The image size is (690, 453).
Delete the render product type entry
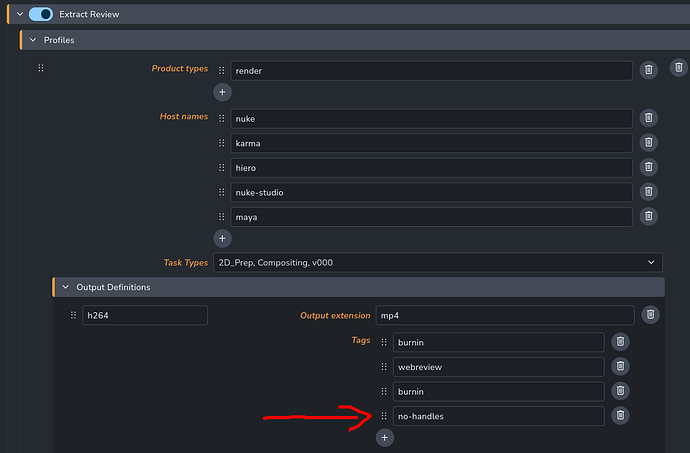click(648, 70)
